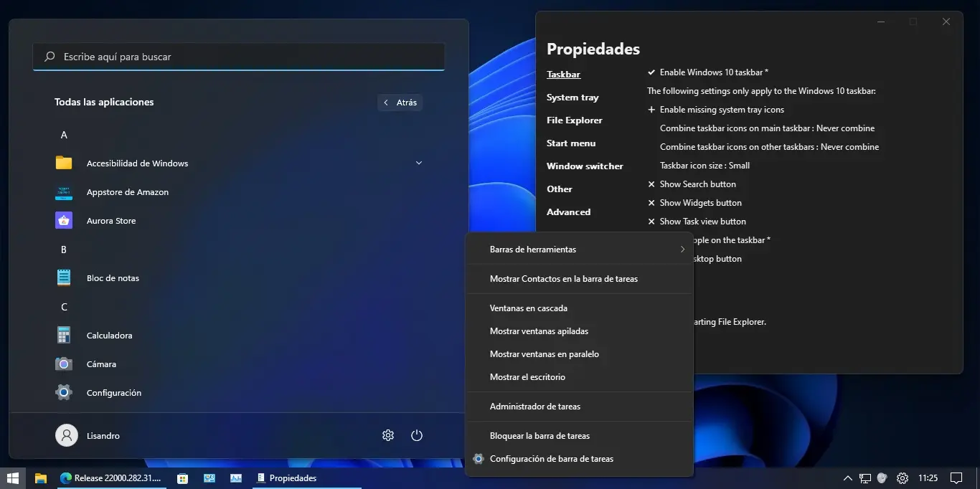Open File Explorer from the taskbar
This screenshot has width=980, height=489.
coord(41,478)
